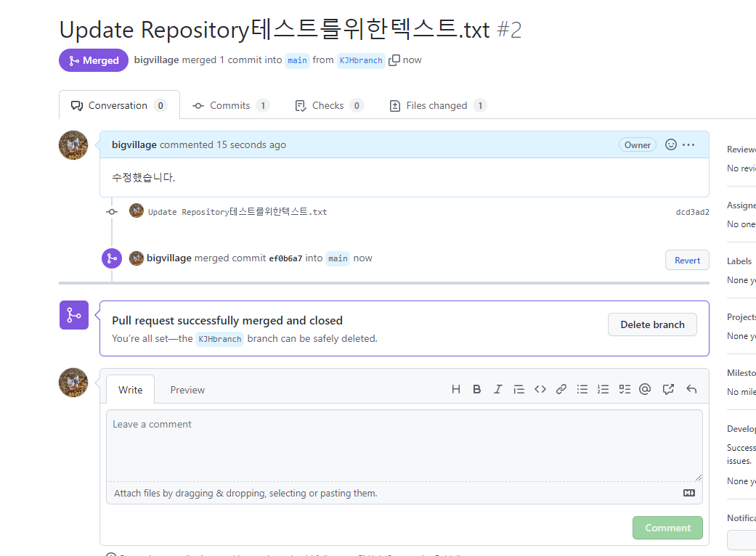Image resolution: width=756 pixels, height=556 pixels.
Task: Insert a heading with the H icon
Action: click(x=455, y=389)
